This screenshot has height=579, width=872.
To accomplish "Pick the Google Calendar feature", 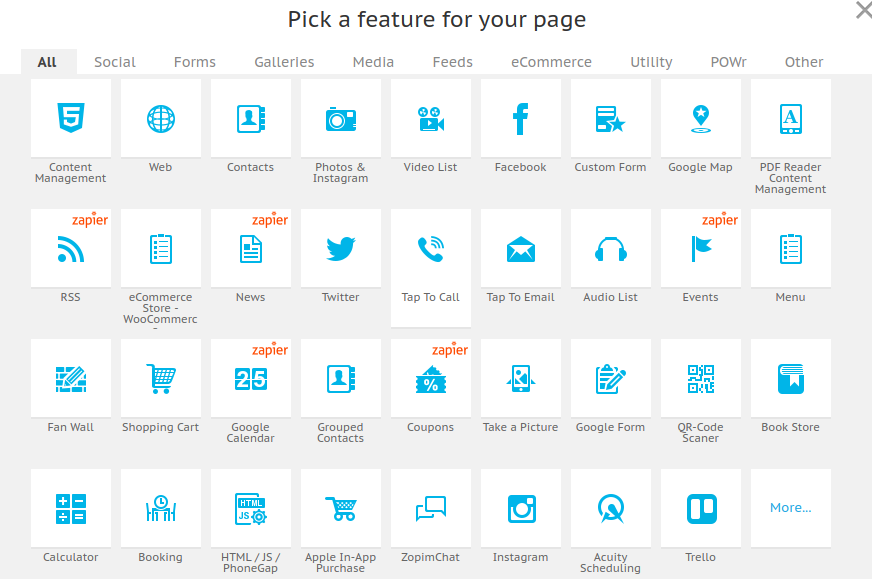I will [250, 377].
